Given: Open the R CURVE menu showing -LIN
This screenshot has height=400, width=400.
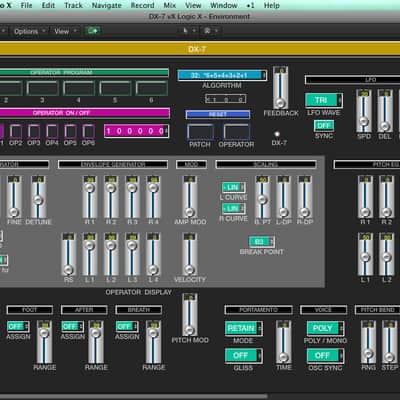Looking at the screenshot, I should [233, 209].
